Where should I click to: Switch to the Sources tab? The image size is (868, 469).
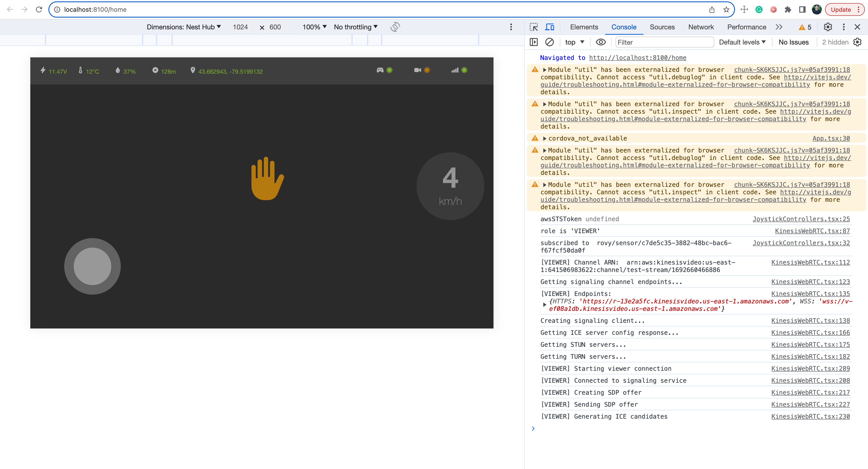662,27
